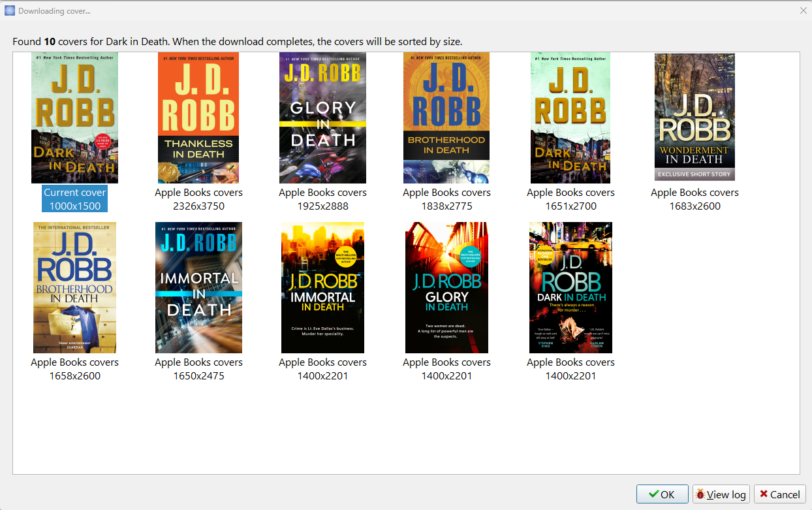
Task: Click the 'Apple Books covers 1925x2888' caption
Action: click(x=322, y=199)
